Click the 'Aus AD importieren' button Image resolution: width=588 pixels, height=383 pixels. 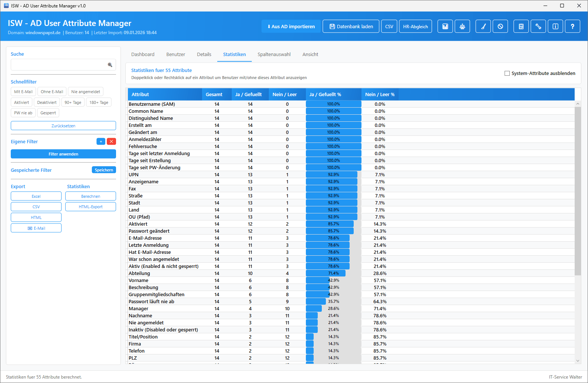[291, 26]
